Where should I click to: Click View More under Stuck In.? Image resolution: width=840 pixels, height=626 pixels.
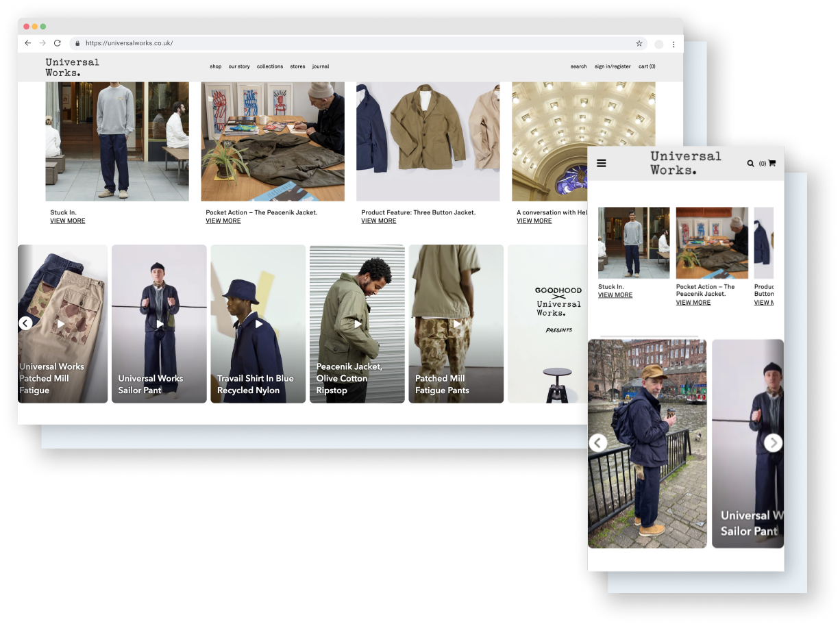click(68, 221)
